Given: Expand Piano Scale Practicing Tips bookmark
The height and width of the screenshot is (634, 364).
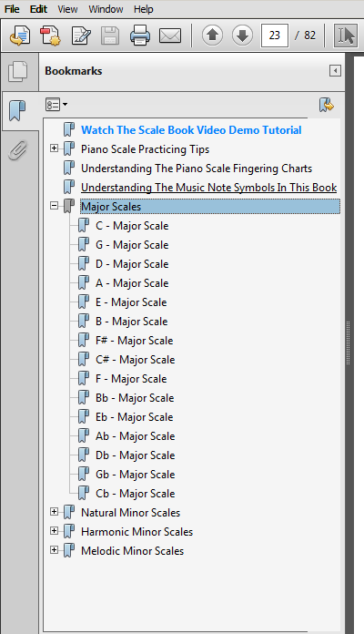Looking at the screenshot, I should click(54, 148).
